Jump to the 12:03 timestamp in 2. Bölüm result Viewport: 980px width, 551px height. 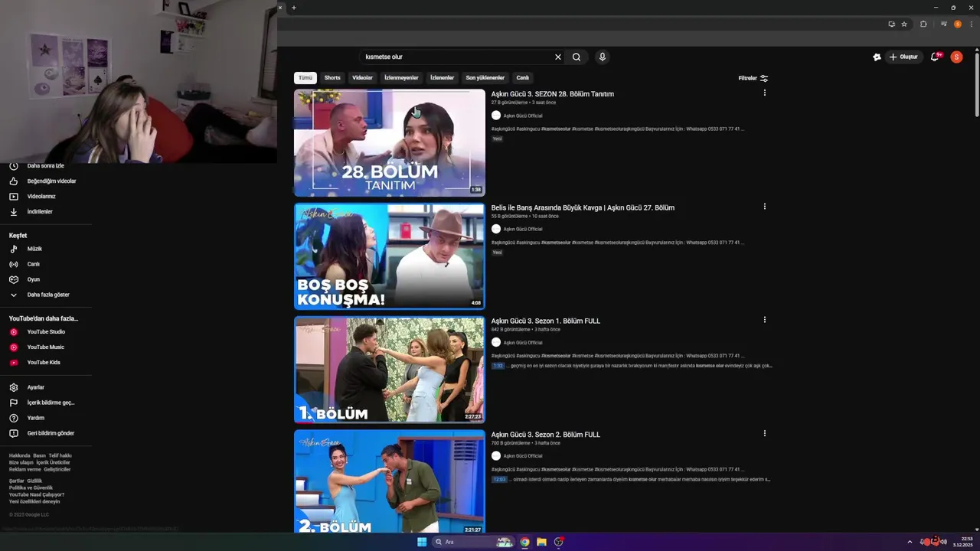click(x=499, y=480)
